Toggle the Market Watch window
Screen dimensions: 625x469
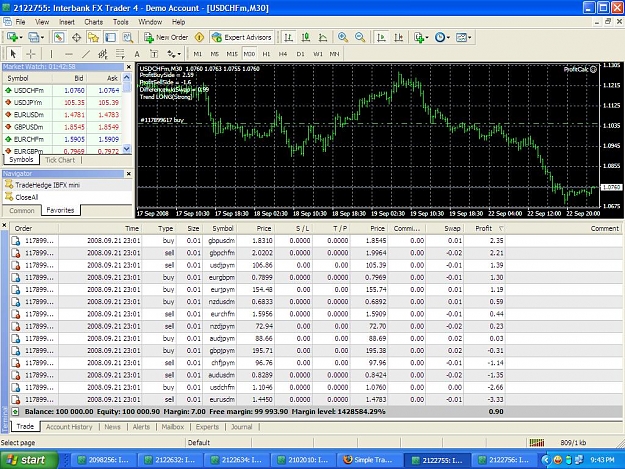(x=59, y=37)
